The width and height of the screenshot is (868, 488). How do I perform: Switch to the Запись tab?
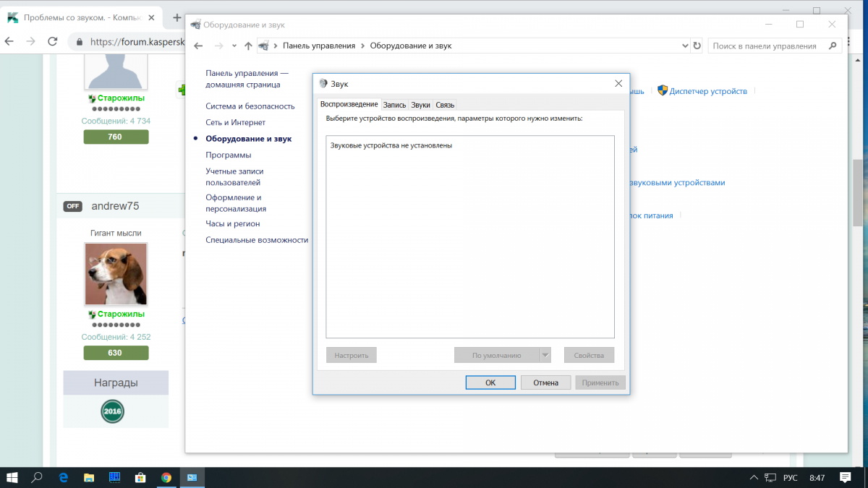coord(394,105)
